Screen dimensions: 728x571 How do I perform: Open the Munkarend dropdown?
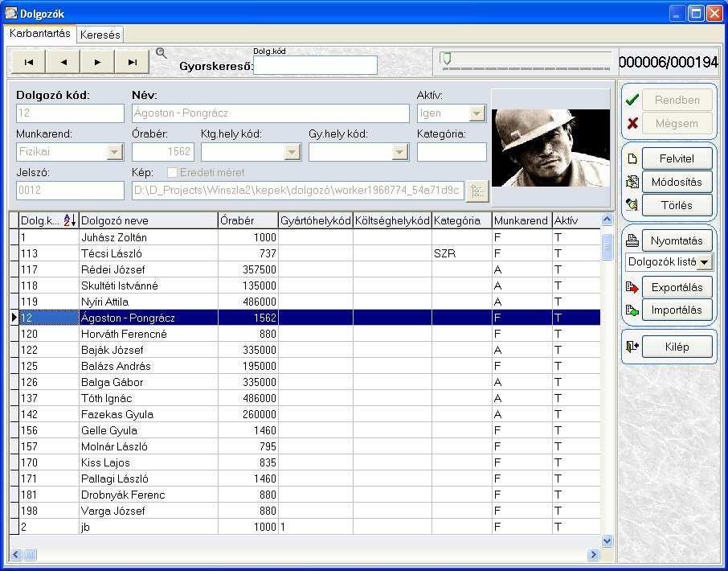coord(114,151)
